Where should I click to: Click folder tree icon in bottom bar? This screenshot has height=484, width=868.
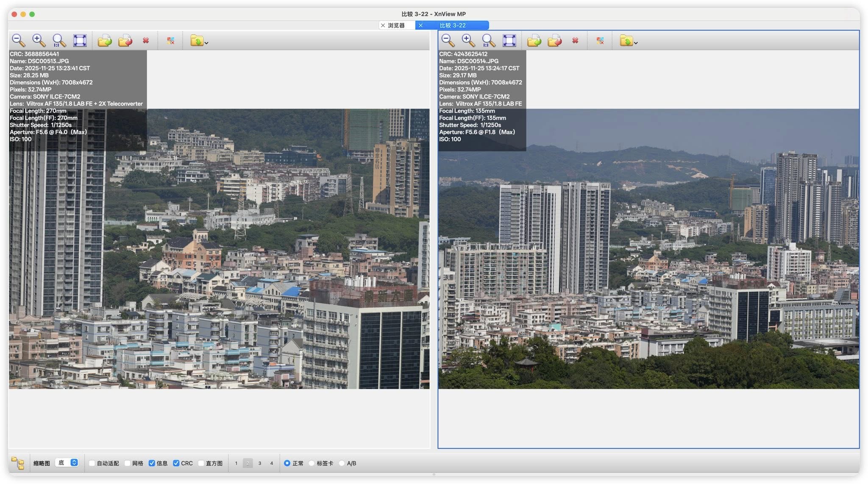tap(18, 463)
